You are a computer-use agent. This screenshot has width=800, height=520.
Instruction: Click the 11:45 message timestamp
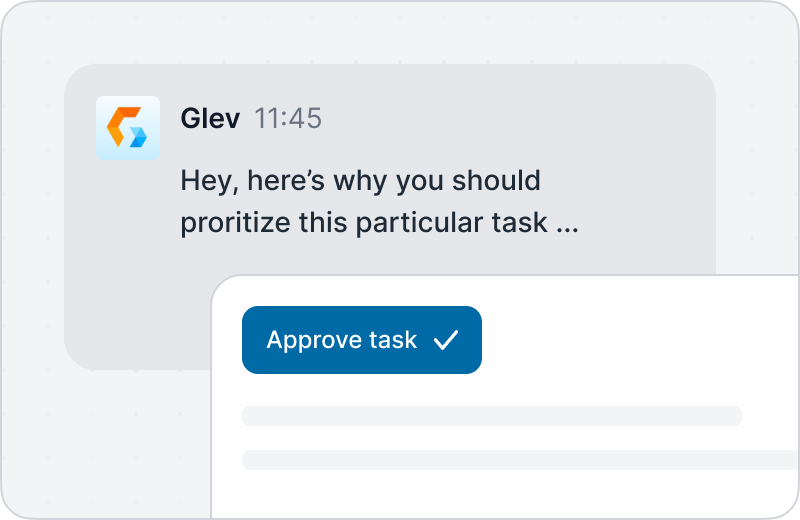pyautogui.click(x=288, y=118)
